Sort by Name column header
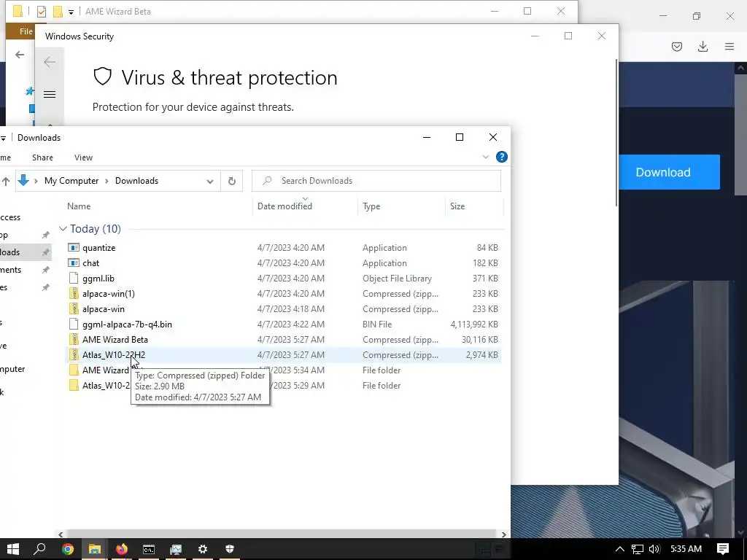The width and height of the screenshot is (747, 560). (x=79, y=206)
